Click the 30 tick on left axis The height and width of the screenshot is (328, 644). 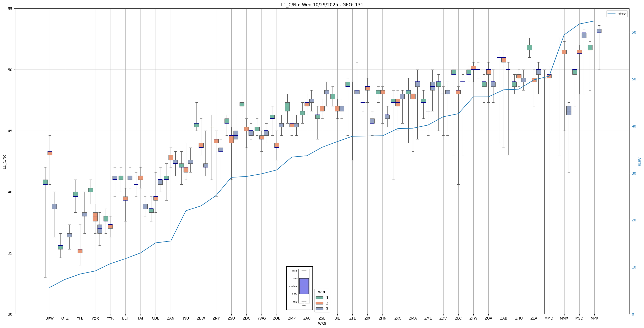[10, 314]
